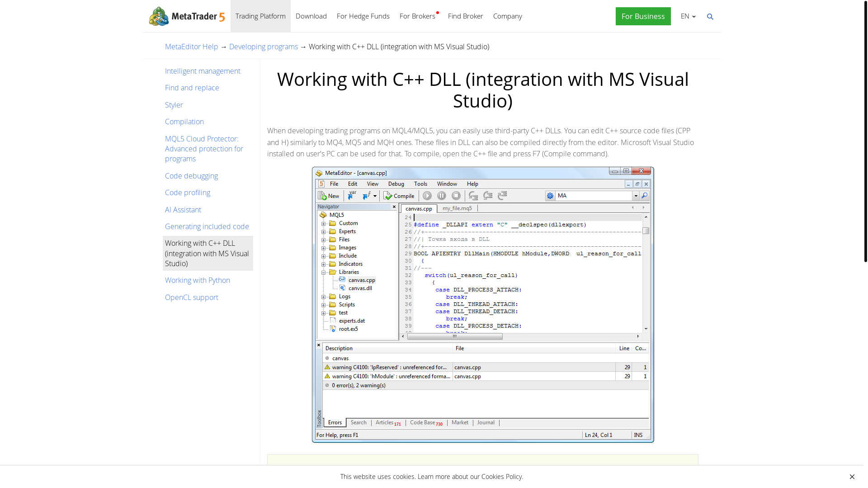Screen dimensions: 868x488
Task: Open the Code debugging sidebar link
Action: tap(191, 176)
